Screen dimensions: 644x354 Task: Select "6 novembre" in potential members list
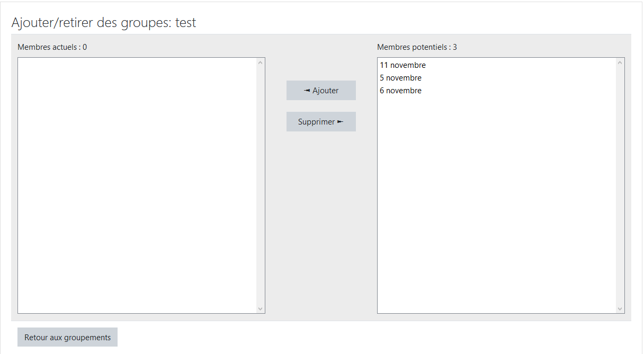(400, 91)
